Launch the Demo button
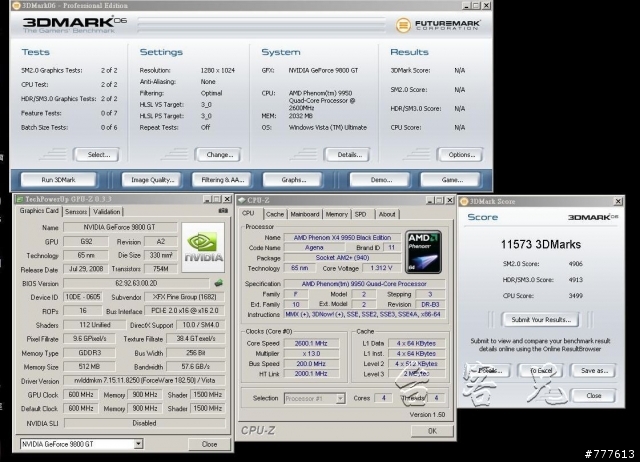The image size is (640, 462). (381, 180)
